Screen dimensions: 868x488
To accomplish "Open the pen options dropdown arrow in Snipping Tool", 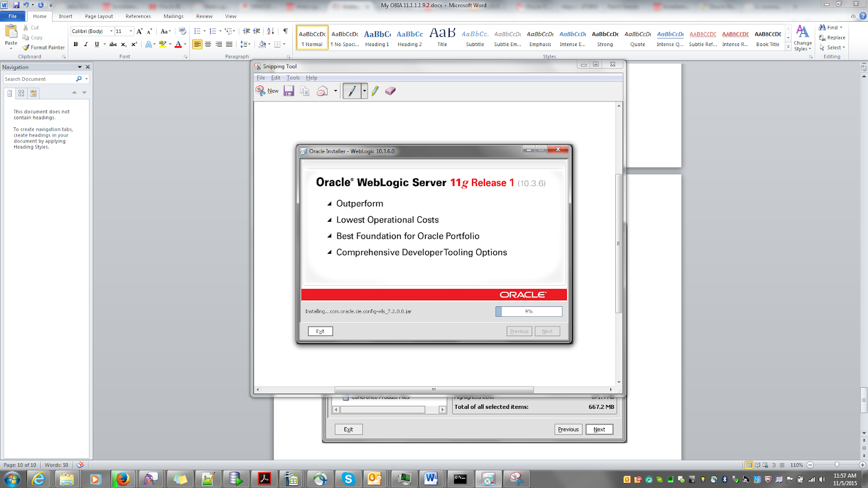I will tap(365, 91).
